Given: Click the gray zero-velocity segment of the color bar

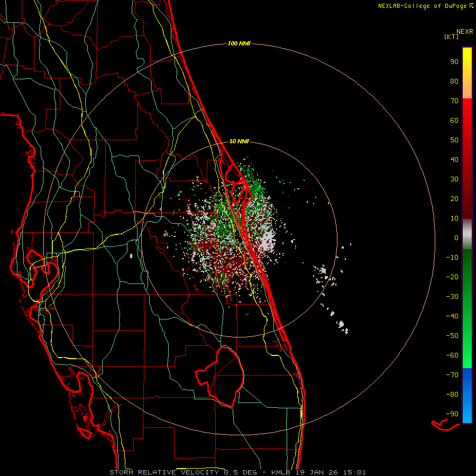Looking at the screenshot, I should (x=467, y=234).
